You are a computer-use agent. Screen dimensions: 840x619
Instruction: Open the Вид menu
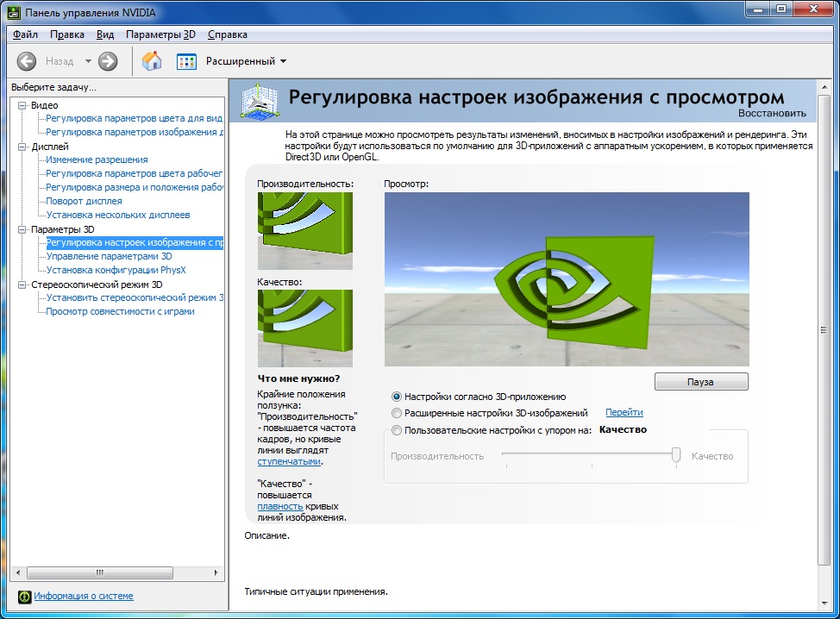point(105,34)
